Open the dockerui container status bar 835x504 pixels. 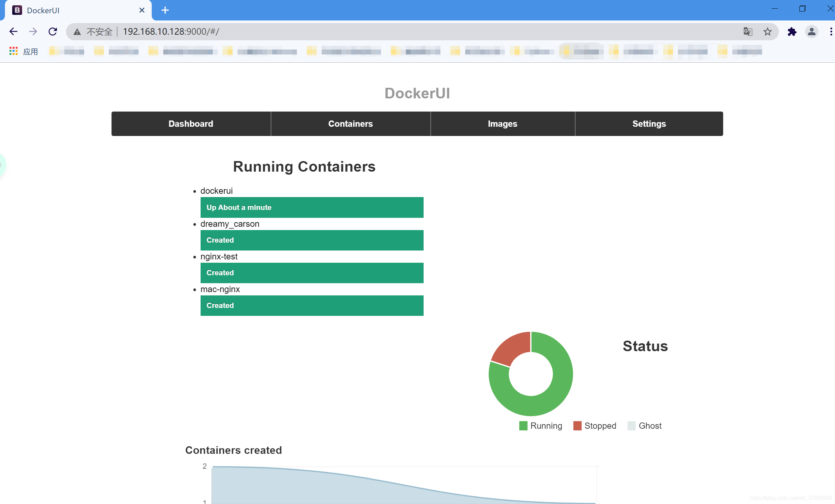[312, 207]
